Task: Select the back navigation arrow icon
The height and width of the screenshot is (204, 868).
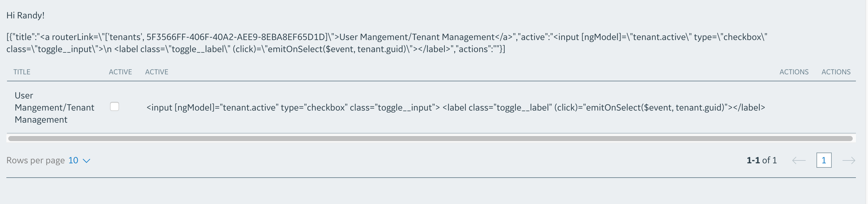Action: pos(799,160)
